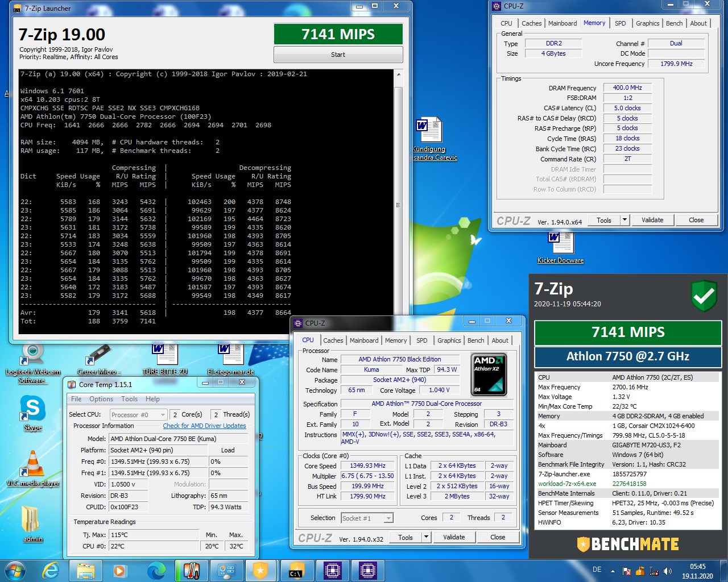Click DRAM Frequency 400.0 MHz value
The image size is (728, 582).
[627, 88]
